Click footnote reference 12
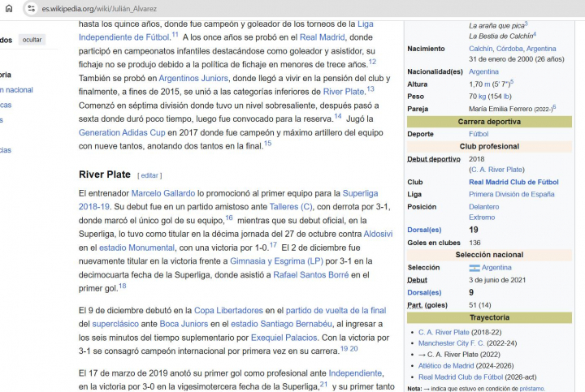 click(x=372, y=62)
